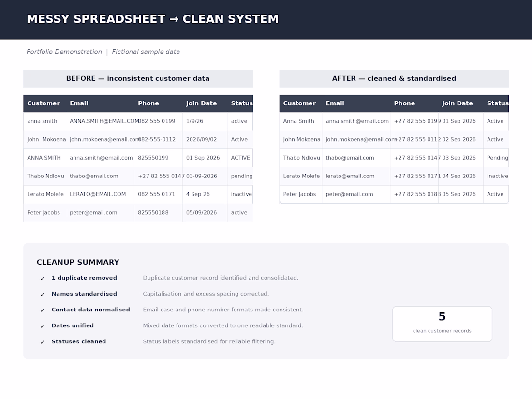Click the checkmark beside '1 duplicate removed'
Screen dimensions: 532x399
[x=43, y=278]
